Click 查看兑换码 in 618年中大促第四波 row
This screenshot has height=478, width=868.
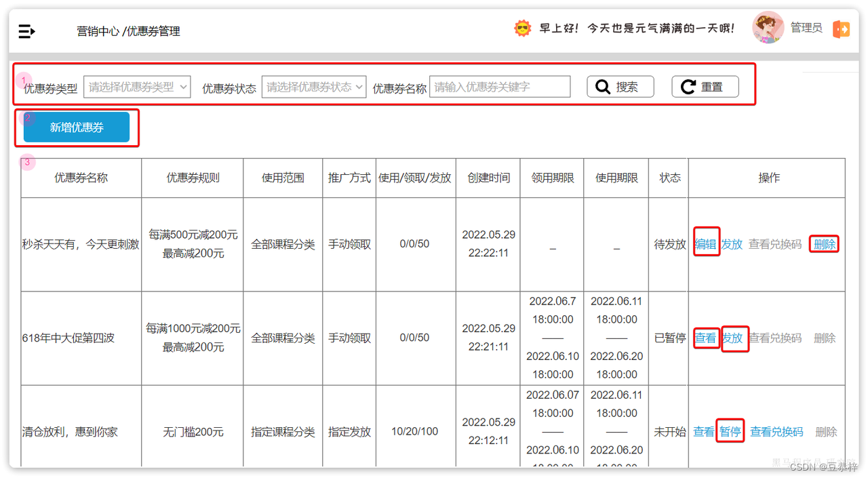pos(776,338)
